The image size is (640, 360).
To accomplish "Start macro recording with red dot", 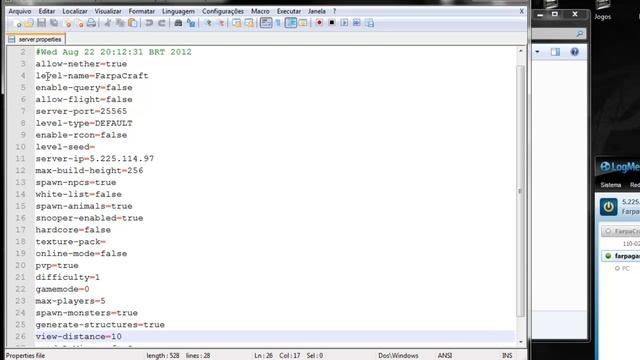I will point(319,23).
